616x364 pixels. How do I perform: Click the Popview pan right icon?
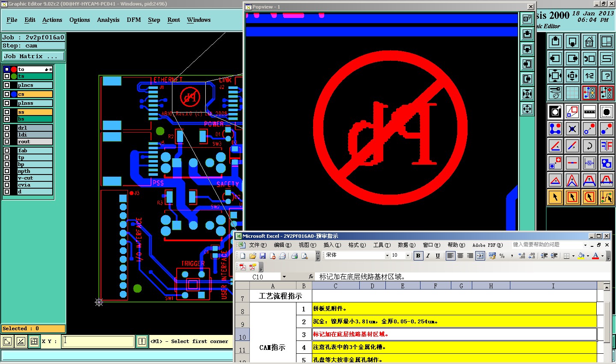[x=527, y=79]
